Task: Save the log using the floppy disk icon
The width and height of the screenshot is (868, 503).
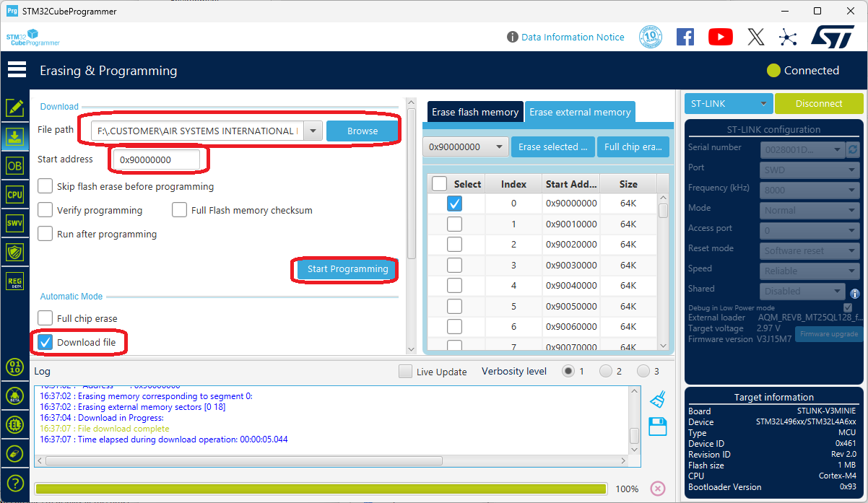Action: pyautogui.click(x=657, y=427)
